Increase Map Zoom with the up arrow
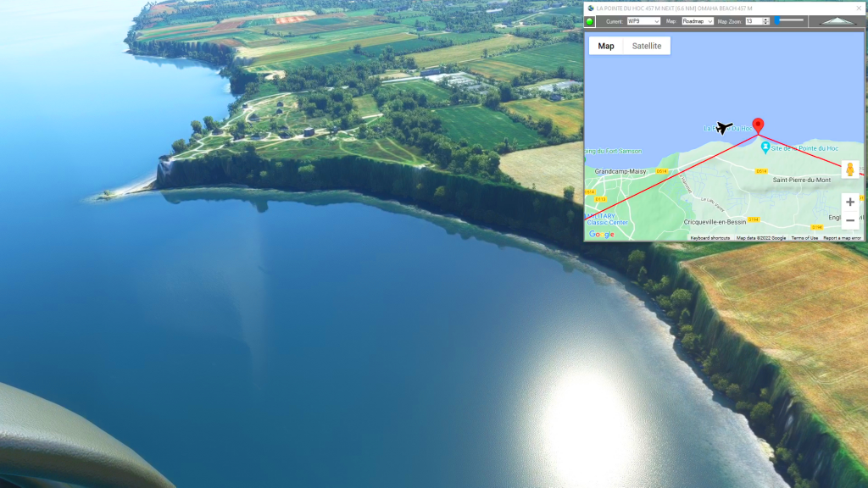 [x=766, y=19]
